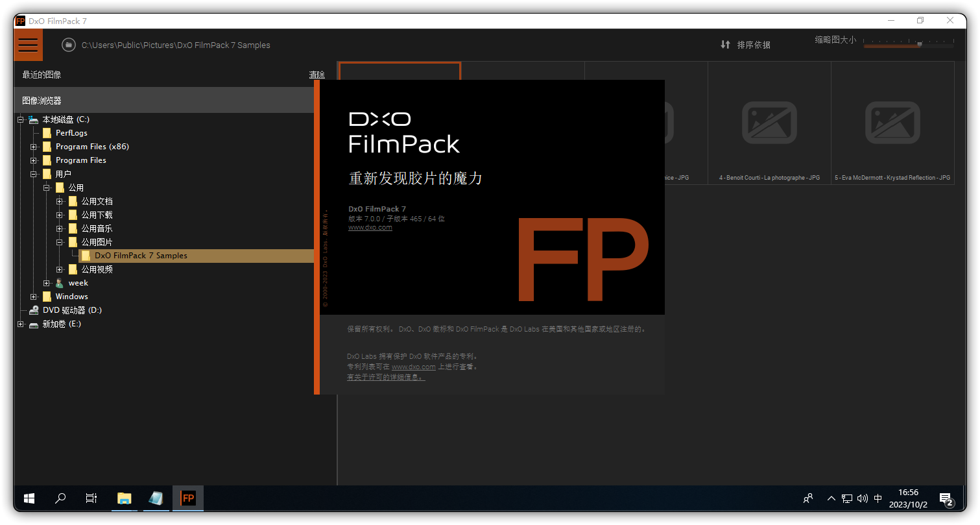Open the orange hamburger menu

point(28,45)
